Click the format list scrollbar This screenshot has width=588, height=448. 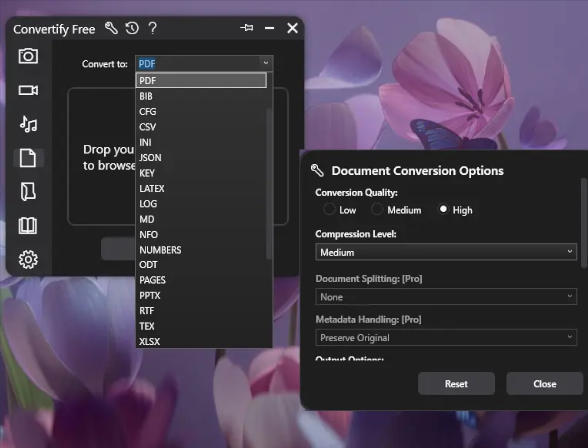point(269,184)
